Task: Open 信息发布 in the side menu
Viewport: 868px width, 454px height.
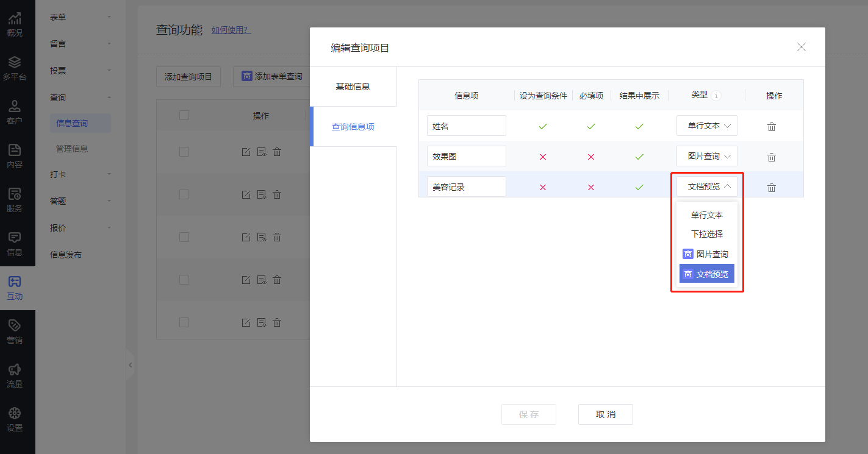Action: click(x=66, y=255)
